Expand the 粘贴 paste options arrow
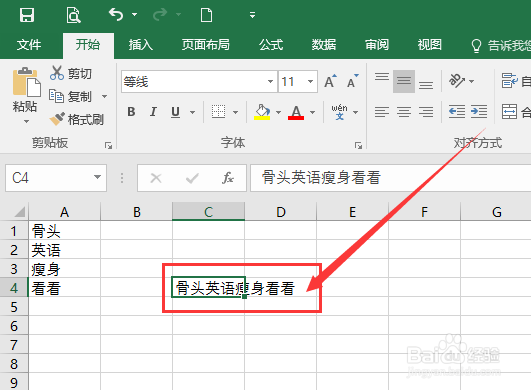This screenshot has width=531, height=390. [x=26, y=121]
